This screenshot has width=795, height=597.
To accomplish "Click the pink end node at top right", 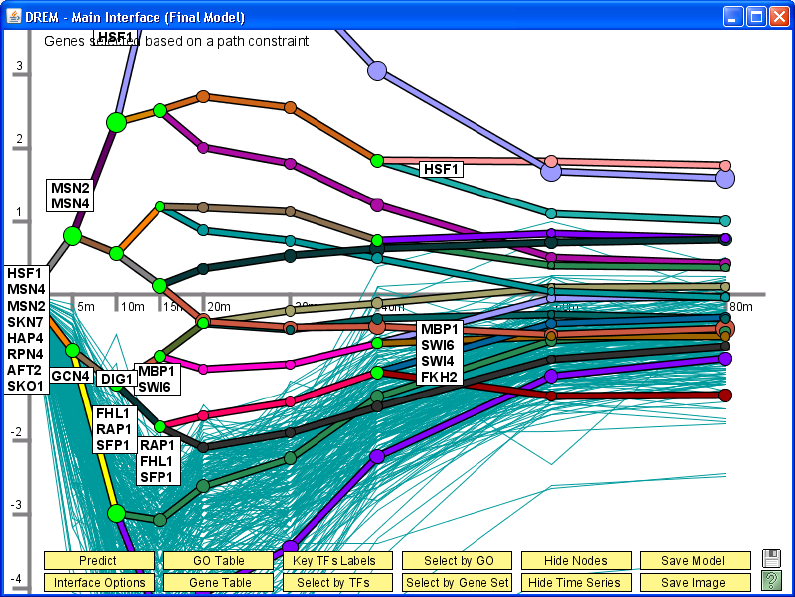I will (x=725, y=166).
